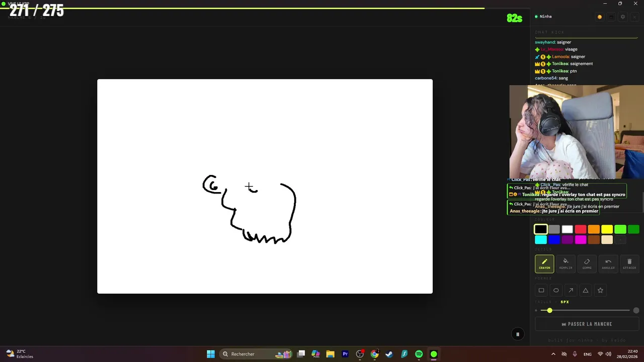Pick the beige color swatch

(607, 240)
